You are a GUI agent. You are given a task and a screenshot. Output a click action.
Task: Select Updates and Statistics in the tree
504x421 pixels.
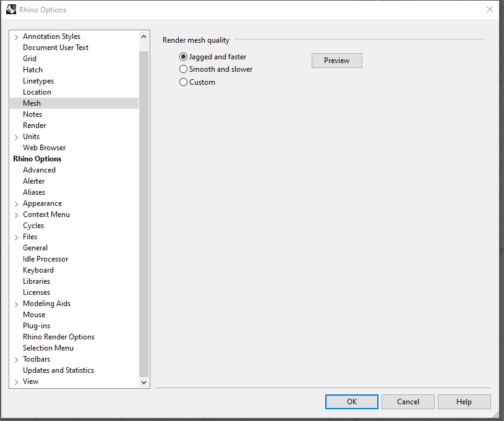(x=59, y=370)
